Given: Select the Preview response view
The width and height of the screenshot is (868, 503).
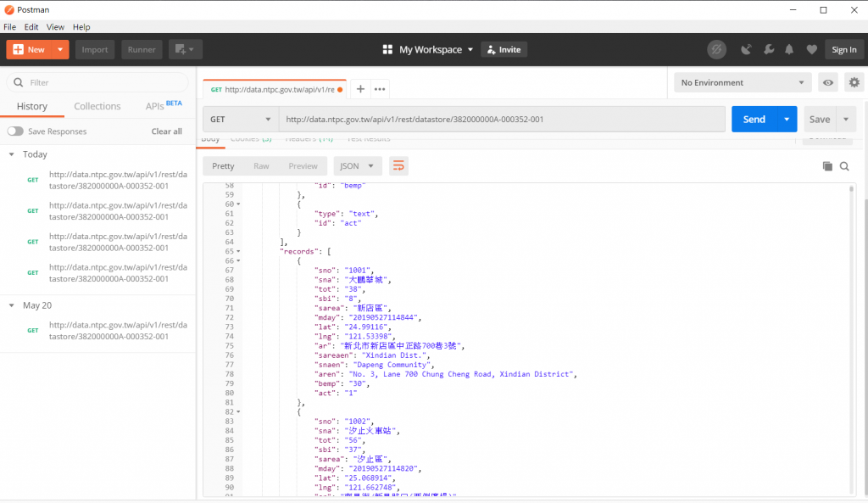Looking at the screenshot, I should pyautogui.click(x=303, y=165).
